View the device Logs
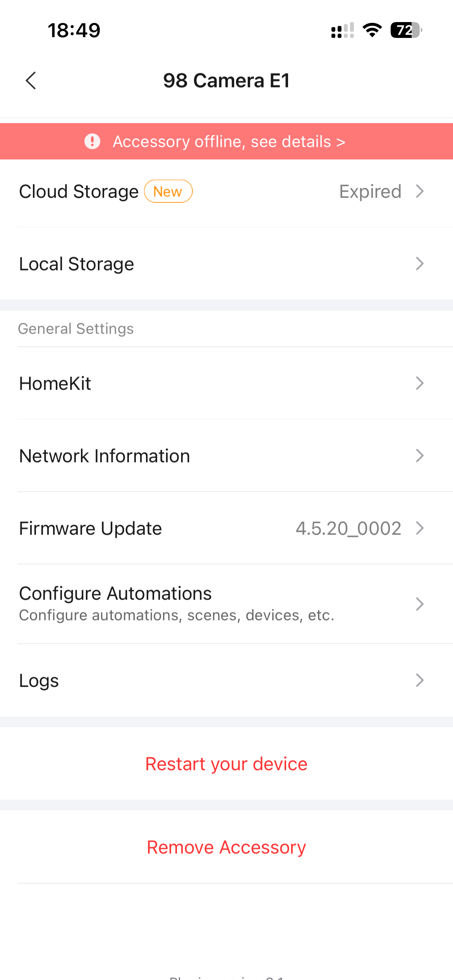The width and height of the screenshot is (453, 980). tap(39, 680)
